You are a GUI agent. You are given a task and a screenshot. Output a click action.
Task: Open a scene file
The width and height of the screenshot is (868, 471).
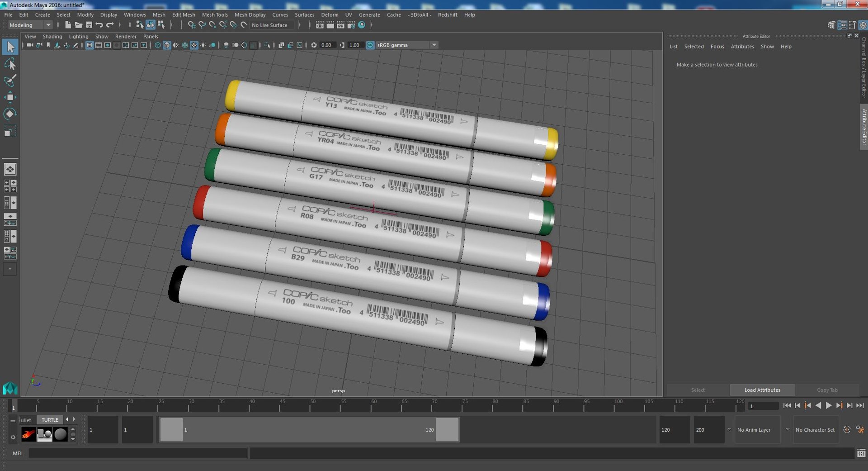tap(78, 25)
